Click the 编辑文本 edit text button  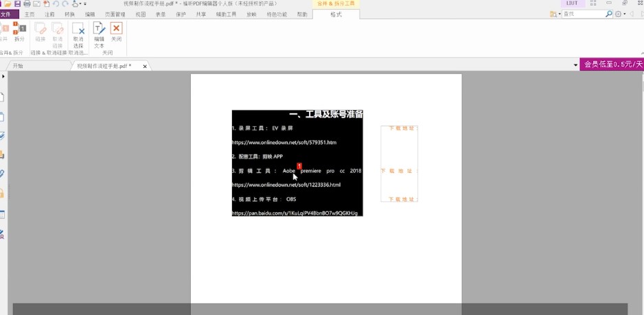[99, 35]
